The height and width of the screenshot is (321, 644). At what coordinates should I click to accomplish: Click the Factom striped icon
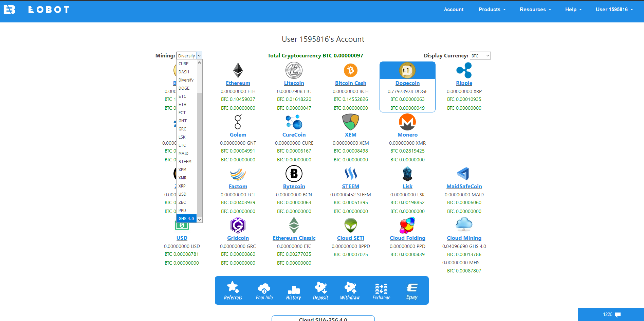(238, 174)
